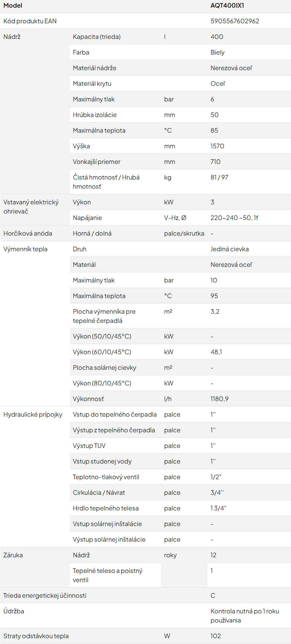Select the Kapacita (trieda) row label
Image resolution: width=291 pixels, height=644 pixels.
(x=97, y=37)
